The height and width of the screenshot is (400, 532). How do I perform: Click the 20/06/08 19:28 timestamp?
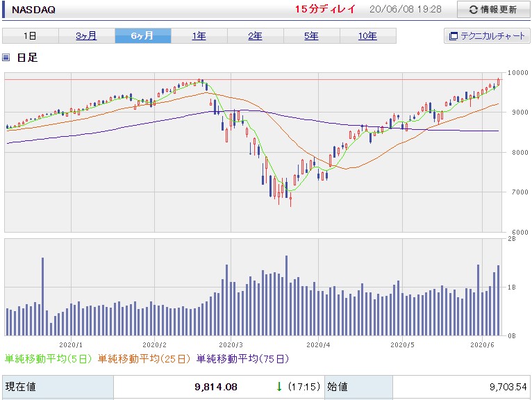[406, 9]
